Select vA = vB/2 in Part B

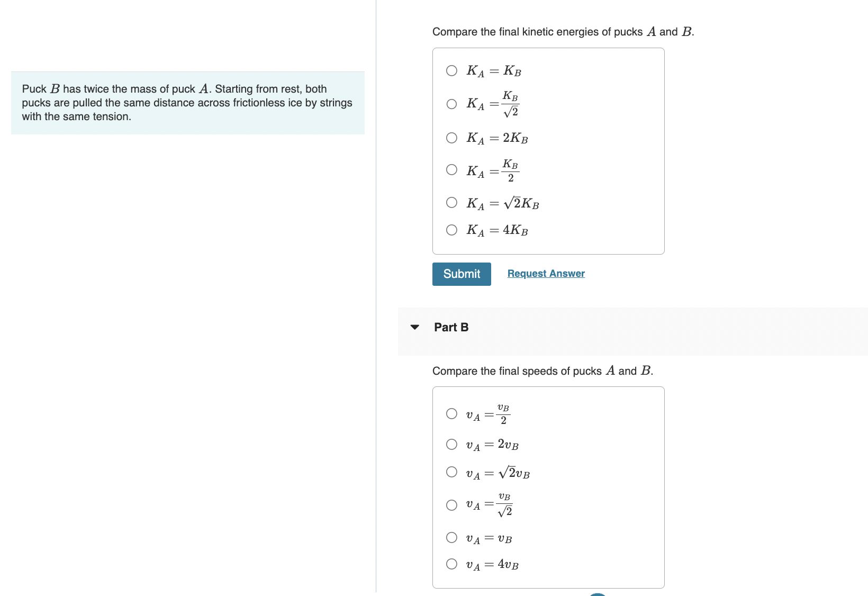click(x=451, y=413)
